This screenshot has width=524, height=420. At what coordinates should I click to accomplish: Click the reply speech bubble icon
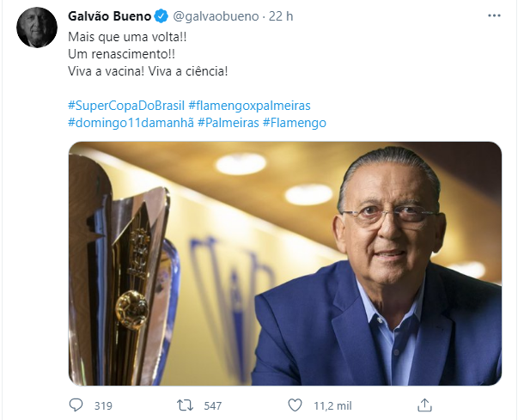click(76, 405)
